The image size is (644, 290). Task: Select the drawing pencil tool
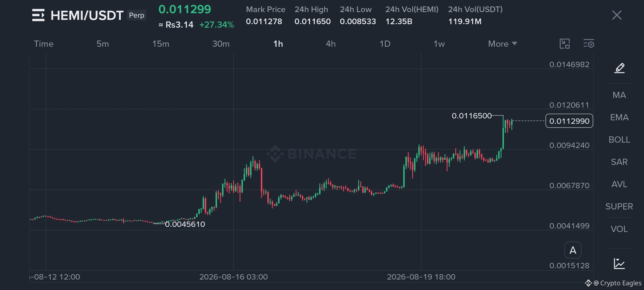tap(619, 68)
